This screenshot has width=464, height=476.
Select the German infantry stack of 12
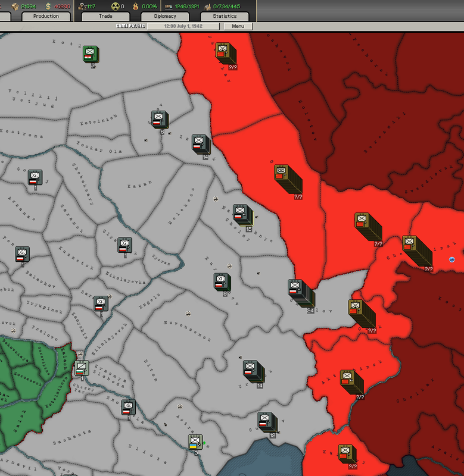click(x=267, y=422)
